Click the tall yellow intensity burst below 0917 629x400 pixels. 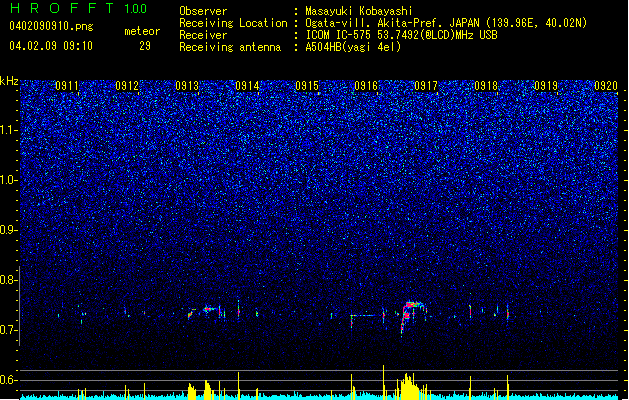point(409,386)
